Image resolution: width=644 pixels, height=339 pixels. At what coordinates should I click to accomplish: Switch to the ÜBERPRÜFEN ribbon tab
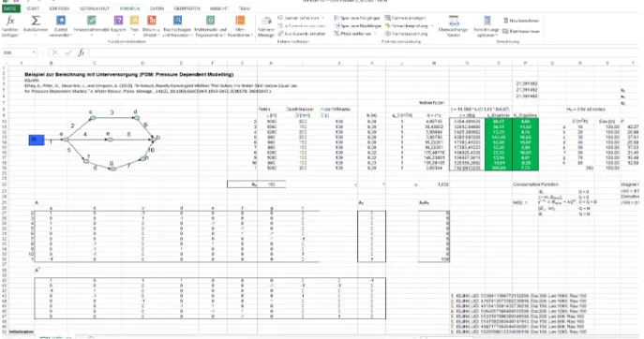click(187, 8)
